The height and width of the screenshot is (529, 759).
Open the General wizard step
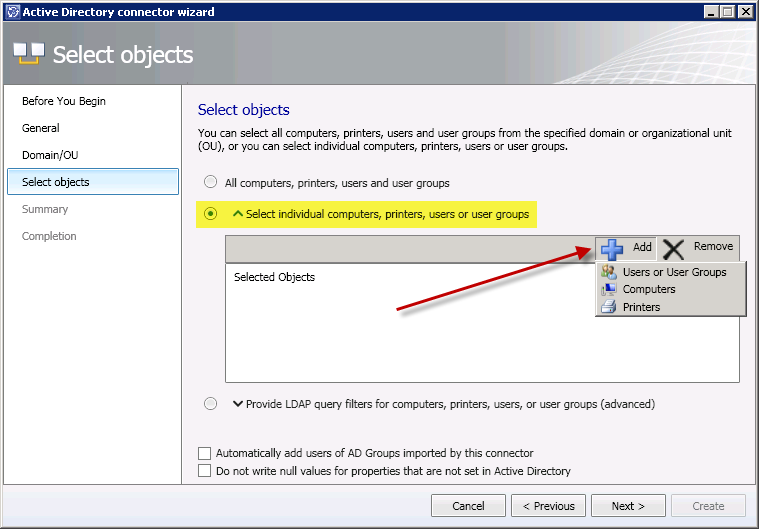pos(41,128)
